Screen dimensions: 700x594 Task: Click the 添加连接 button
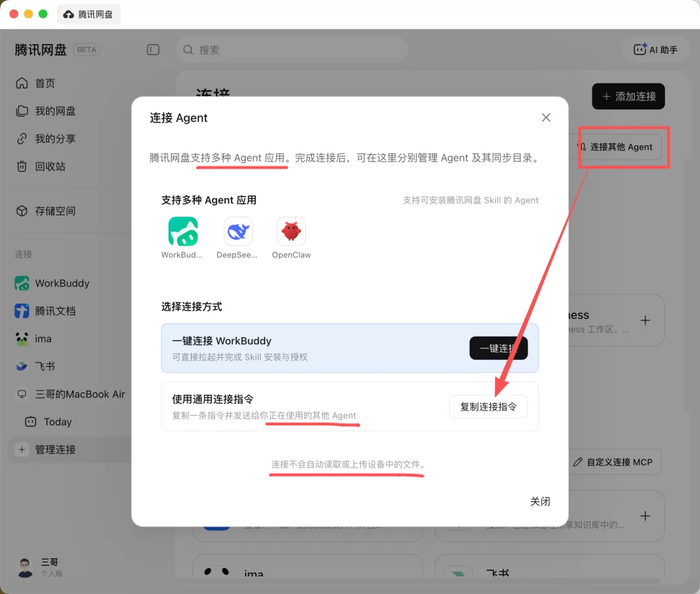coord(628,96)
